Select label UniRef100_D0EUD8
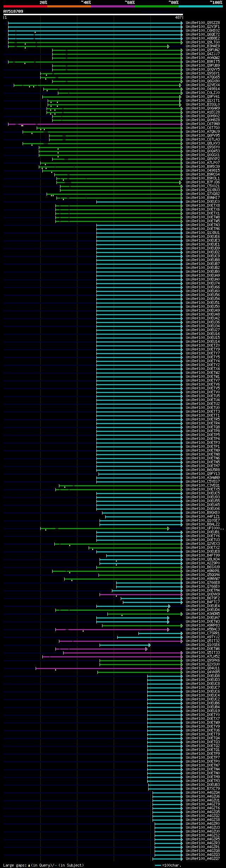226x868 pixels. [x=203, y=676]
